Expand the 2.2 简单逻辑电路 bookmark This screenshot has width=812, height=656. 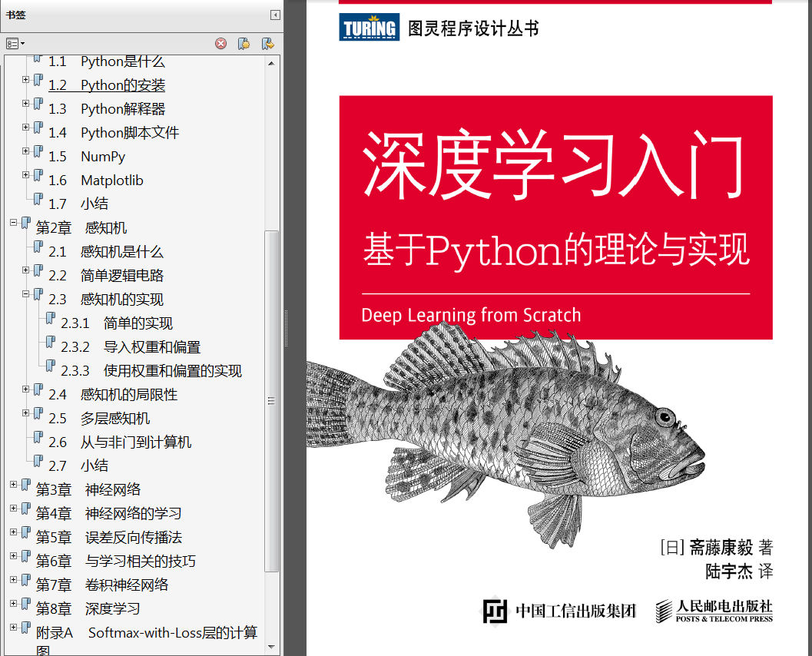pyautogui.click(x=25, y=270)
